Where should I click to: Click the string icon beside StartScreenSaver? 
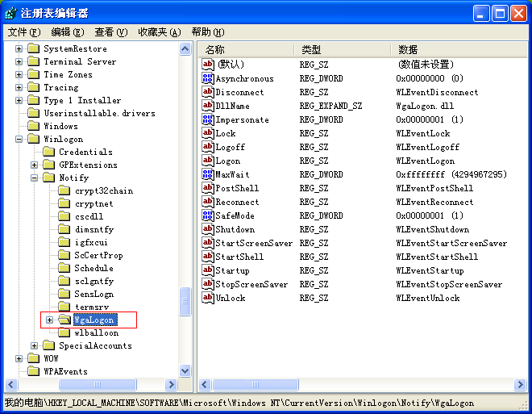coord(208,243)
